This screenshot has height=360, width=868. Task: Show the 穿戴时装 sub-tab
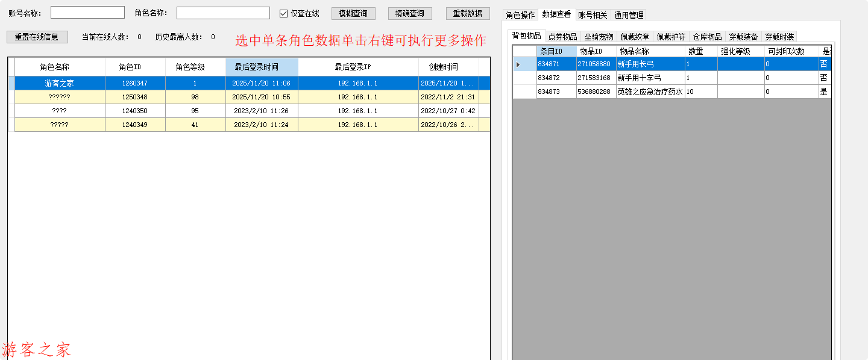(779, 37)
